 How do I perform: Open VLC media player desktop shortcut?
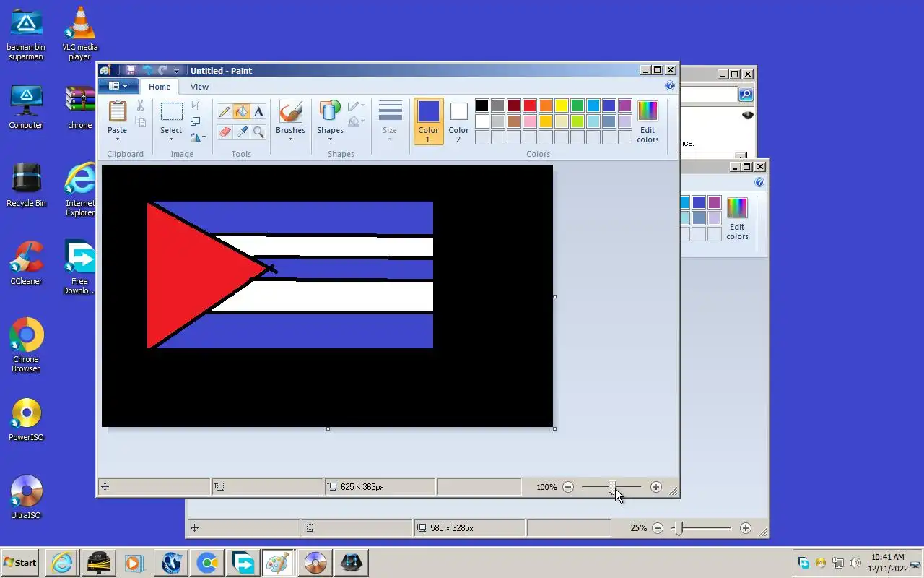tap(79, 33)
